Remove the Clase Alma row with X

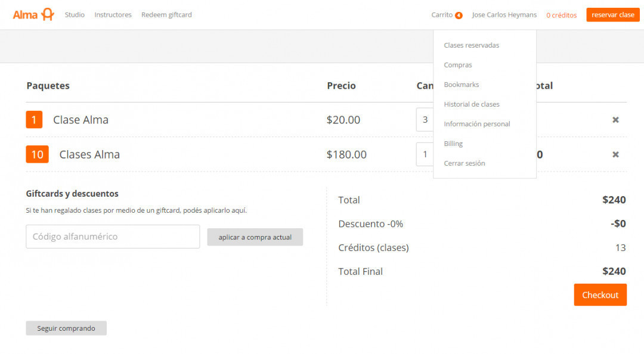615,120
